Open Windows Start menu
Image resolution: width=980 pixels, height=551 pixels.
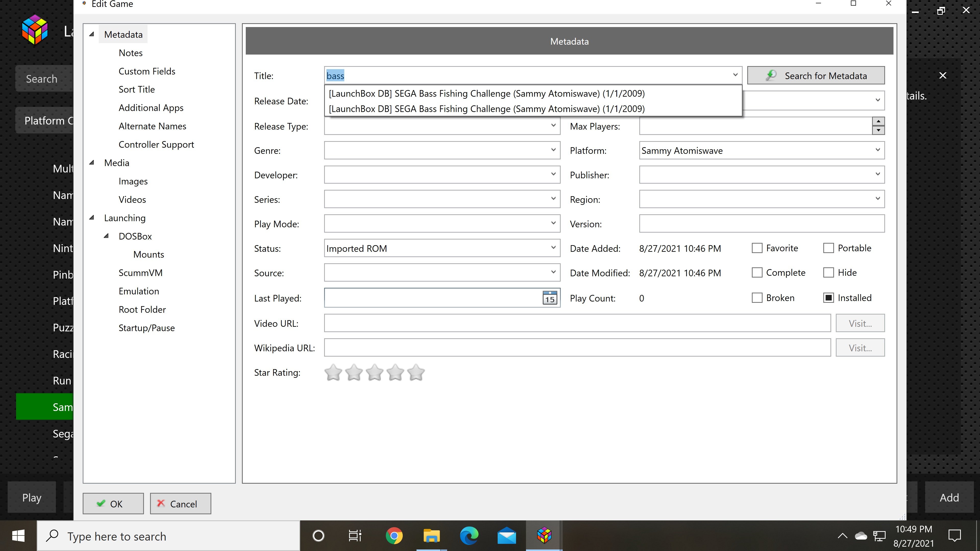[x=18, y=536]
